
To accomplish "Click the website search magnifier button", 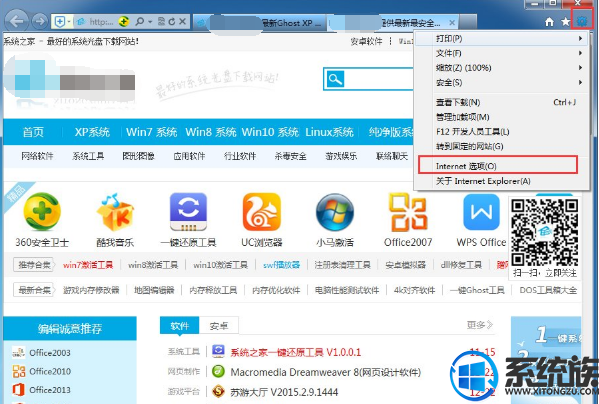I will pos(335,79).
